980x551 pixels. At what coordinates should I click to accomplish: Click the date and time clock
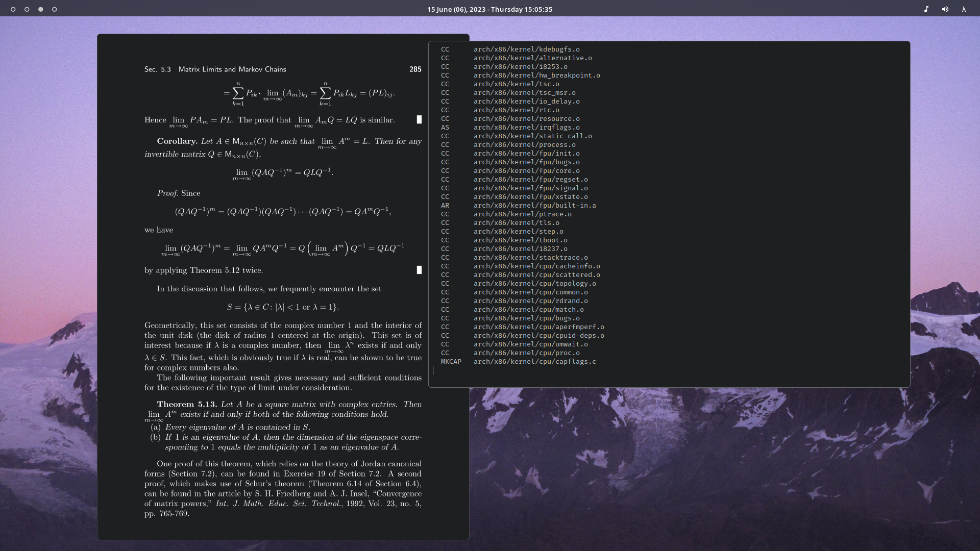coord(489,9)
